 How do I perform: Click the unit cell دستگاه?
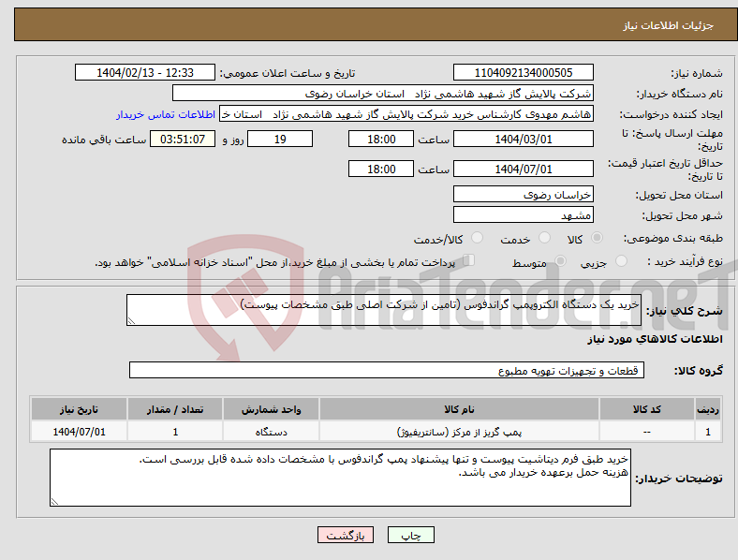point(271,432)
